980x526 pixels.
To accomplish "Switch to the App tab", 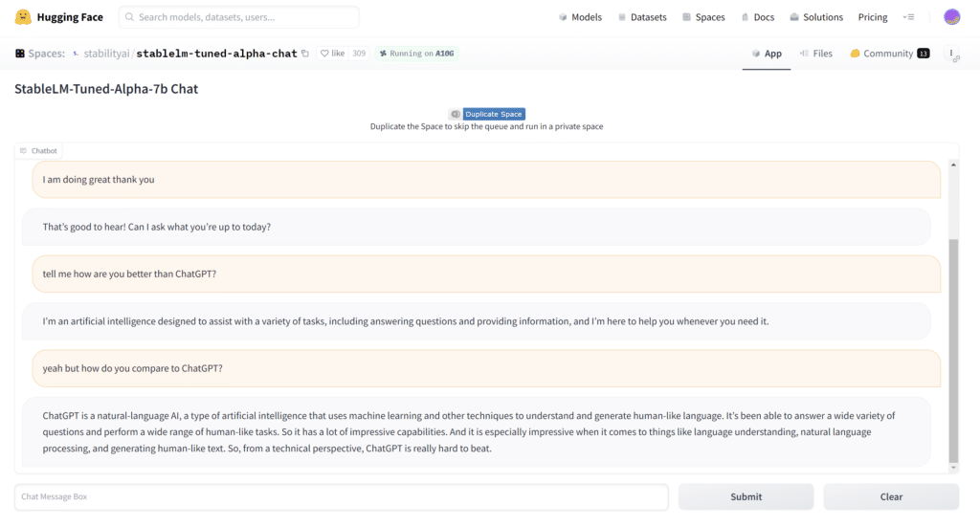I will pos(767,54).
